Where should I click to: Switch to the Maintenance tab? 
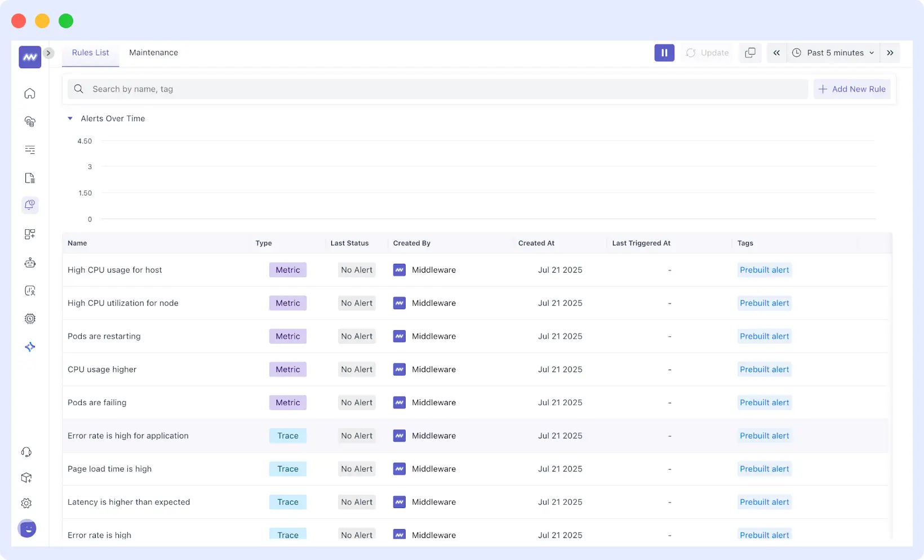pos(153,52)
